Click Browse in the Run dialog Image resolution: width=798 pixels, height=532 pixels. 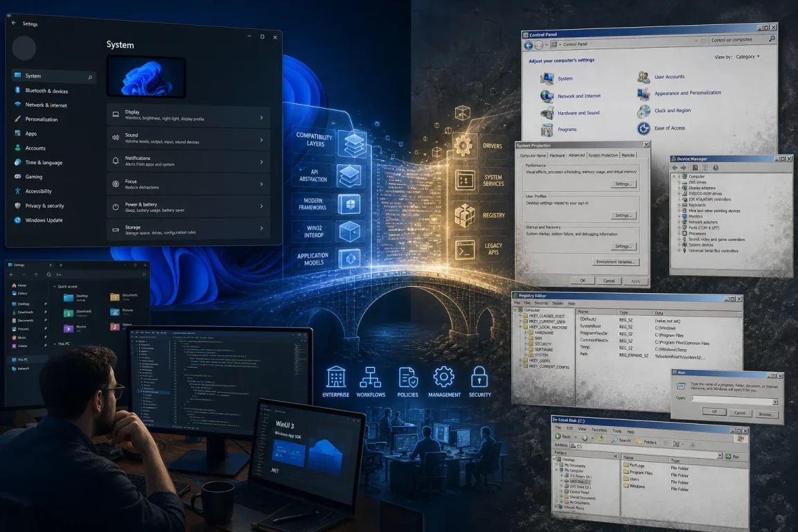coord(765,414)
